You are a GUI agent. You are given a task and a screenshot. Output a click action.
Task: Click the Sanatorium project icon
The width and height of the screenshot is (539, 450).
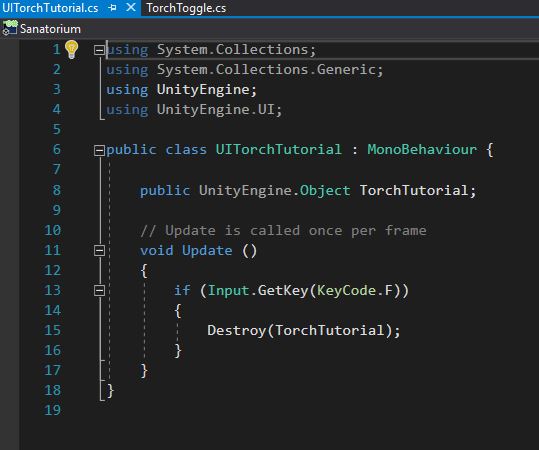[x=10, y=28]
